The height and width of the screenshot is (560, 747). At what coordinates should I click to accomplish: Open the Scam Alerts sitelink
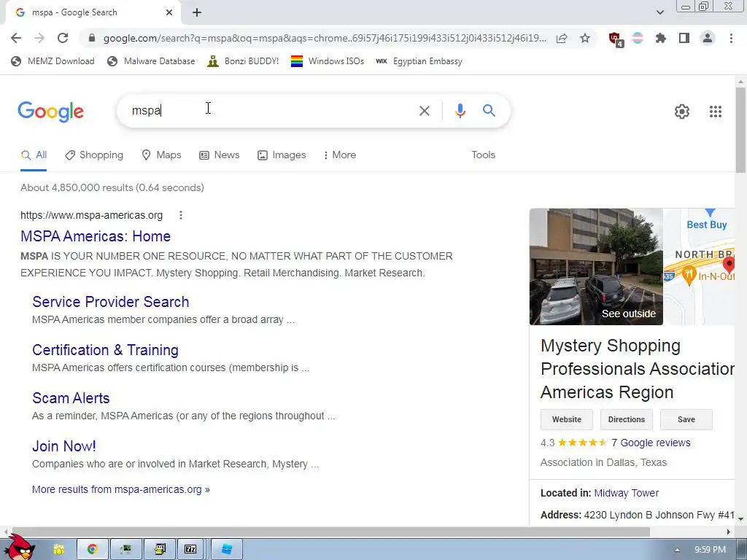coord(71,398)
